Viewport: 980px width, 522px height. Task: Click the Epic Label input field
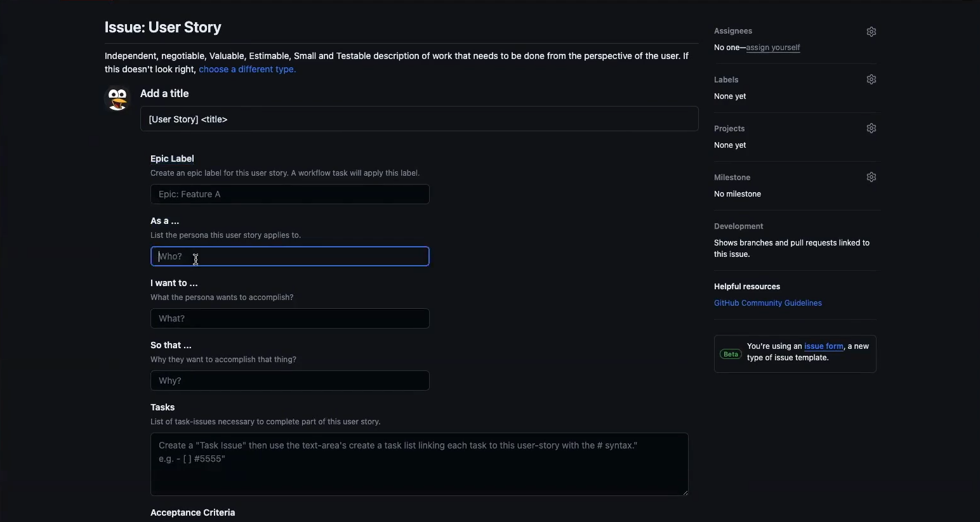click(x=289, y=194)
